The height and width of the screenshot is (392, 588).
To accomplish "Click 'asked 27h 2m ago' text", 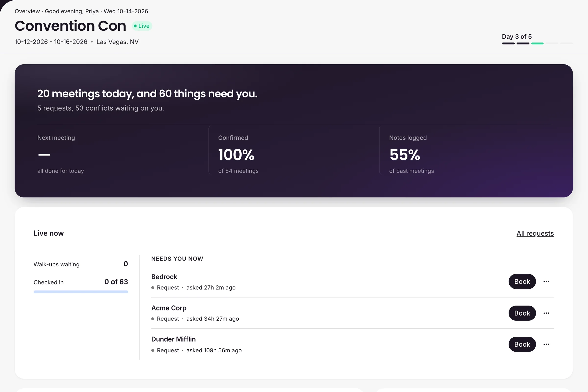I will [x=211, y=287].
